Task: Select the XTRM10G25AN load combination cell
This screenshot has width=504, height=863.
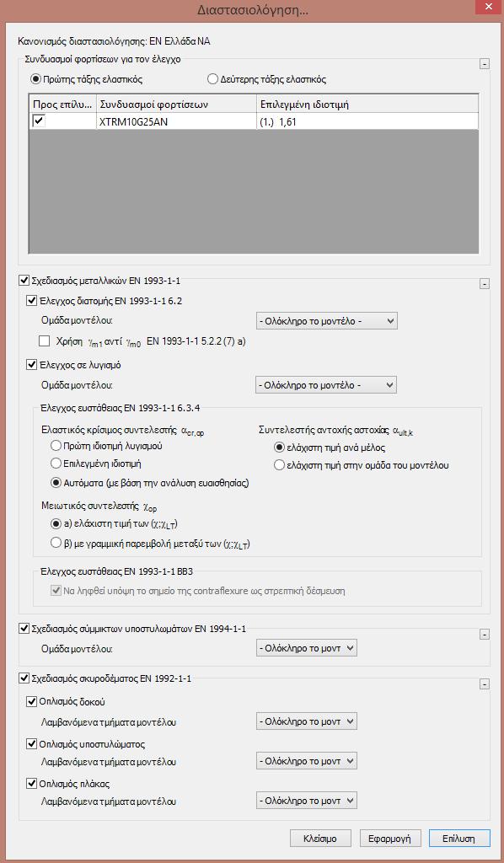Action: pos(177,121)
